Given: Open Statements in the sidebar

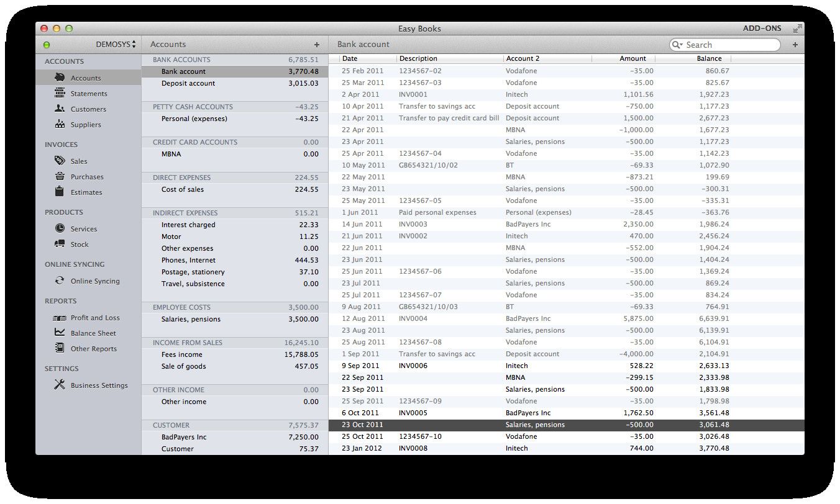Looking at the screenshot, I should pos(89,94).
